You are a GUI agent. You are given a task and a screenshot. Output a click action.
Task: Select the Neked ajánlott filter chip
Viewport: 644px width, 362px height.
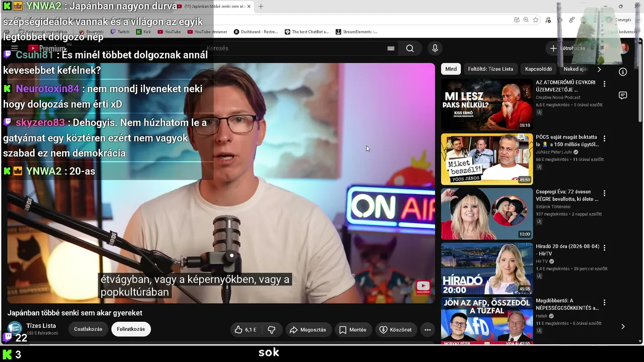tap(575, 69)
